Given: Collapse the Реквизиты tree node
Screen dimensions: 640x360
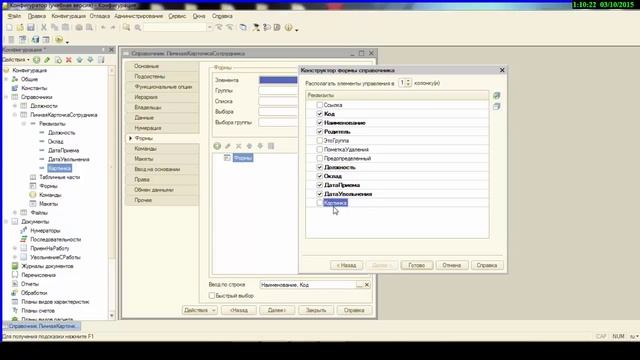Looking at the screenshot, I should click(24, 124).
